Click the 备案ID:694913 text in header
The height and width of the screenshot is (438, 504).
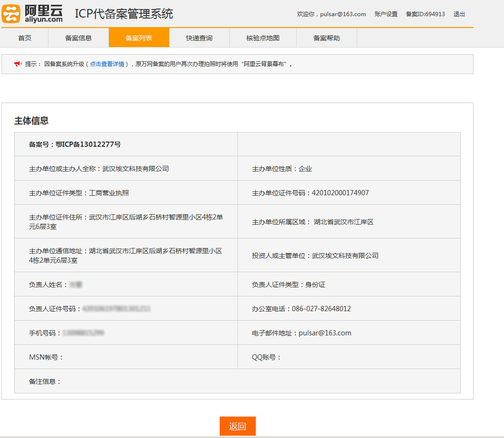[425, 14]
